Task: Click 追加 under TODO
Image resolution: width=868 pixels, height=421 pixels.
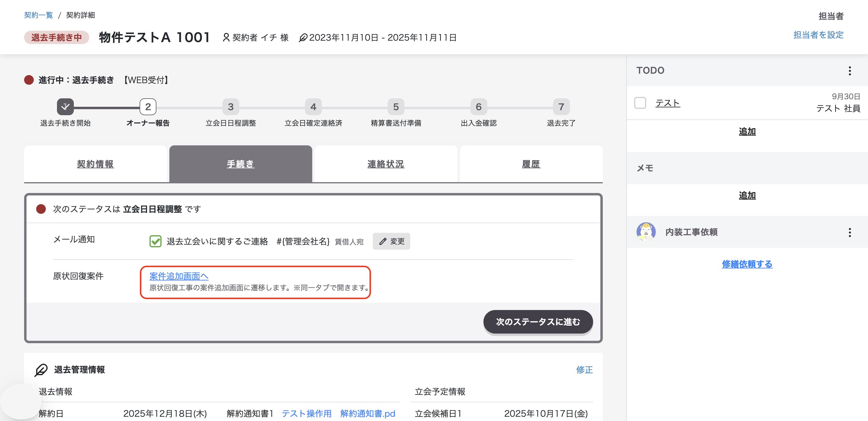Action: pyautogui.click(x=747, y=131)
